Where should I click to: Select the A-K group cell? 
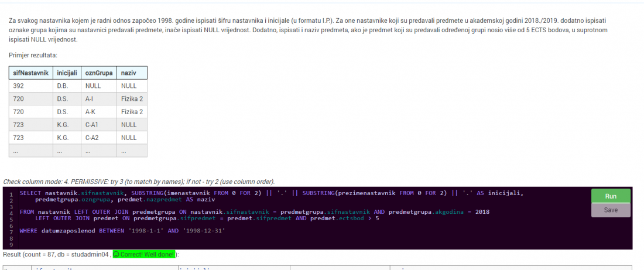pos(98,112)
